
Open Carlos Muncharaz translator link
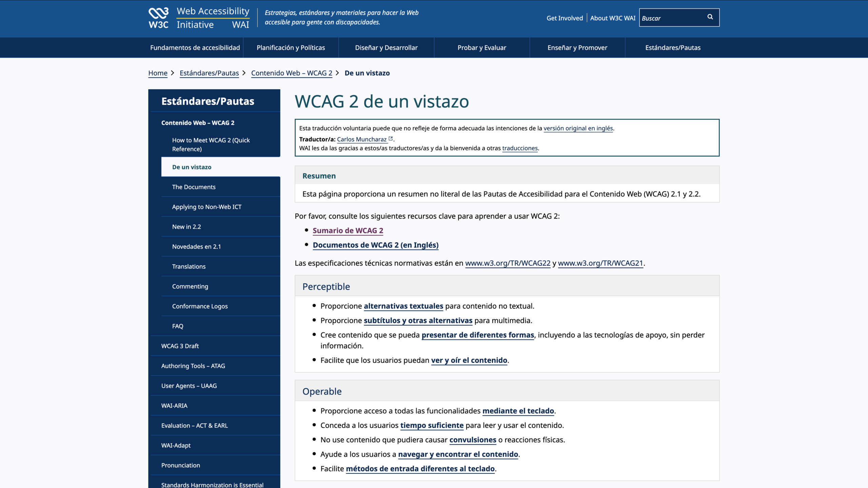point(362,139)
